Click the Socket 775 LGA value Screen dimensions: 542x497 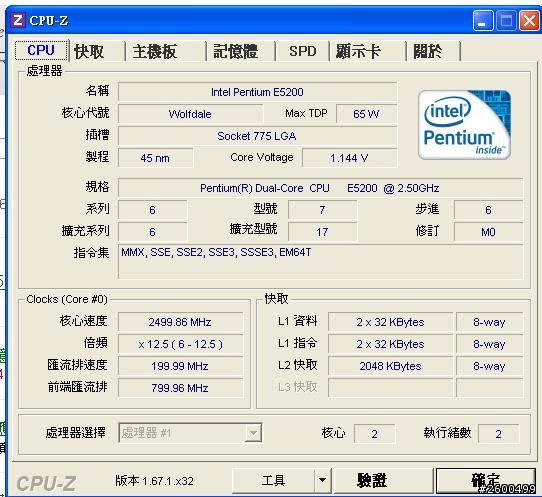[257, 136]
